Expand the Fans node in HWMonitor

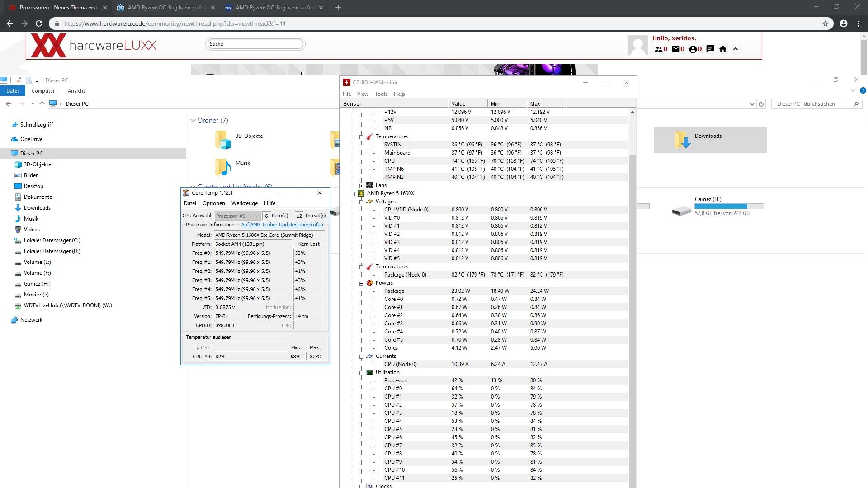362,185
